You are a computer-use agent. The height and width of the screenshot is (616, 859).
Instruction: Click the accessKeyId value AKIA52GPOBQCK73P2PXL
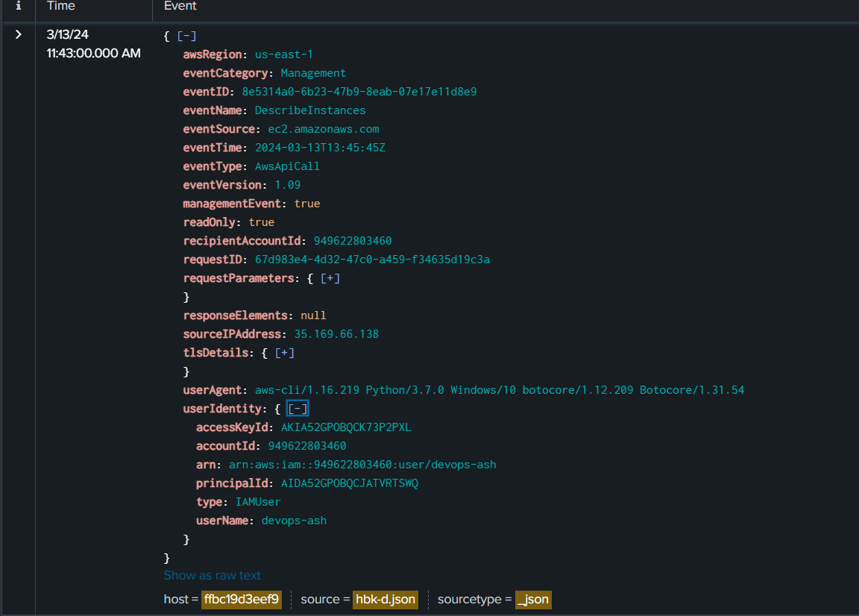[x=346, y=427]
